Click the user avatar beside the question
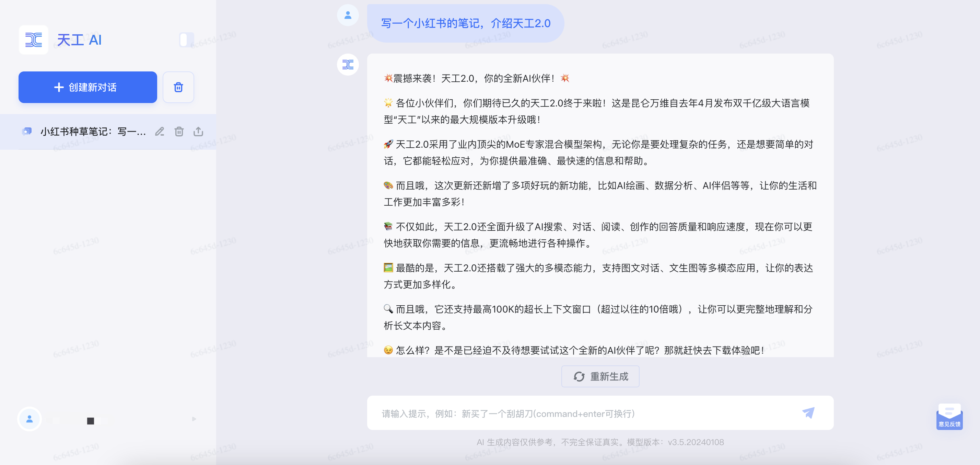 pyautogui.click(x=348, y=15)
